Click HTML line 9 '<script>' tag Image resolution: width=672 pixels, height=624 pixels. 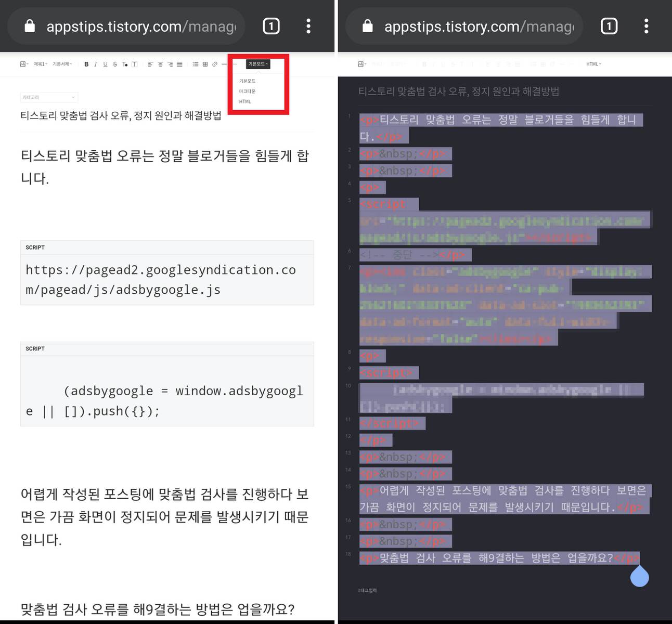click(x=389, y=373)
